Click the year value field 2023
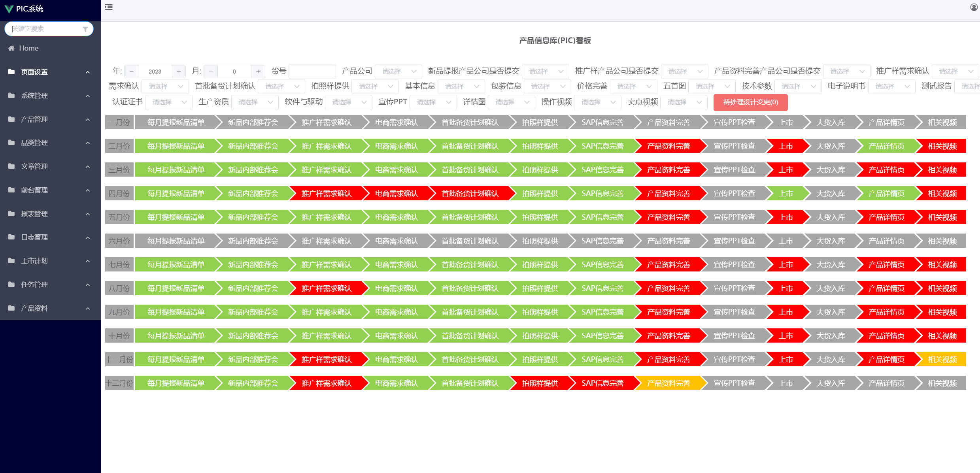 coord(155,72)
